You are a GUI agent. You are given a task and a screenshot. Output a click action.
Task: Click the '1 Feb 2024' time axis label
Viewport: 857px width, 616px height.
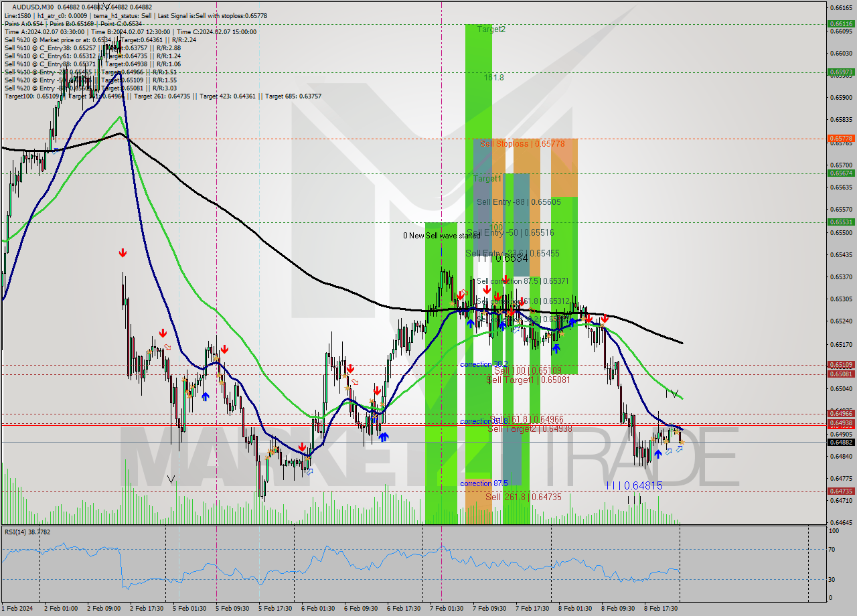click(x=17, y=609)
